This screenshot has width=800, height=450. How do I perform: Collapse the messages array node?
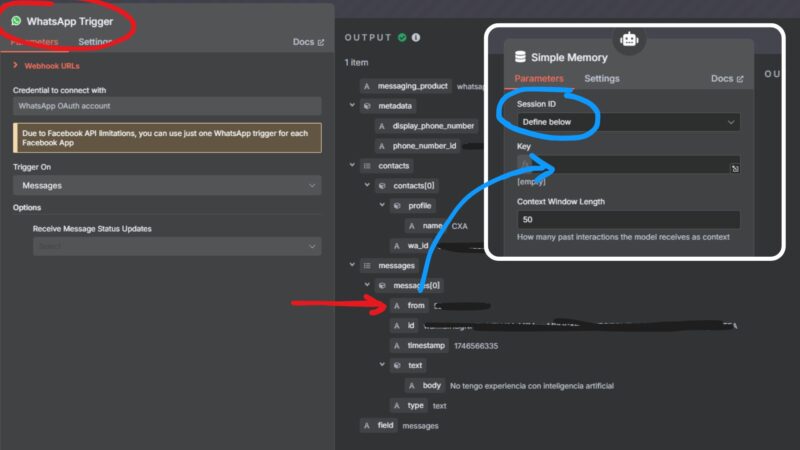[x=352, y=265]
